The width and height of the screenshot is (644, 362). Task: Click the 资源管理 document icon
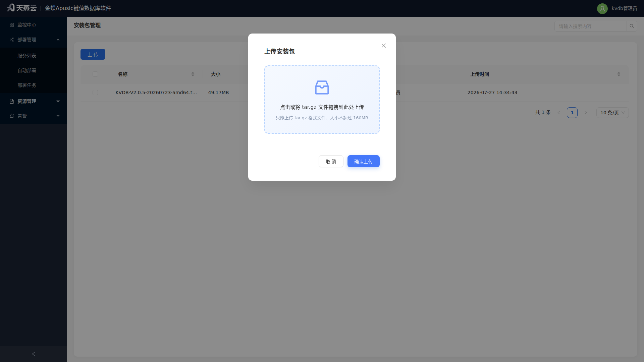[12, 101]
